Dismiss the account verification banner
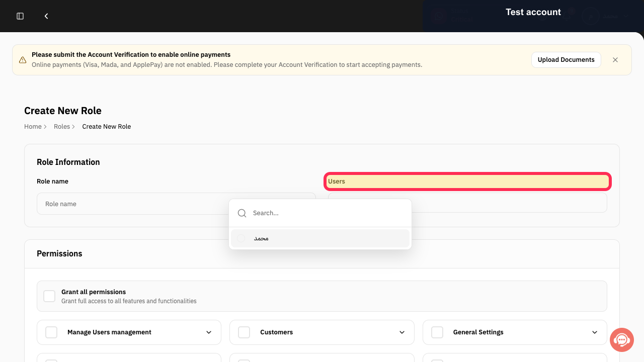This screenshot has height=362, width=644. click(615, 60)
